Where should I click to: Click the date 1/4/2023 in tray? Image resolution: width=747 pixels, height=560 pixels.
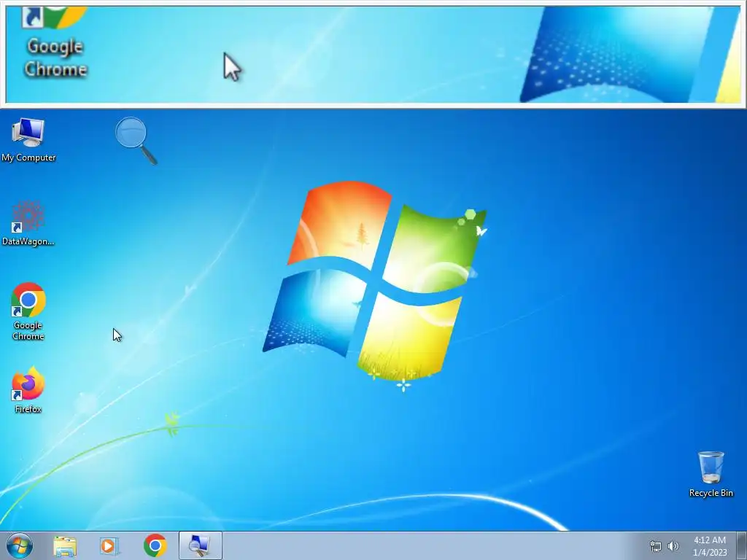(x=710, y=553)
